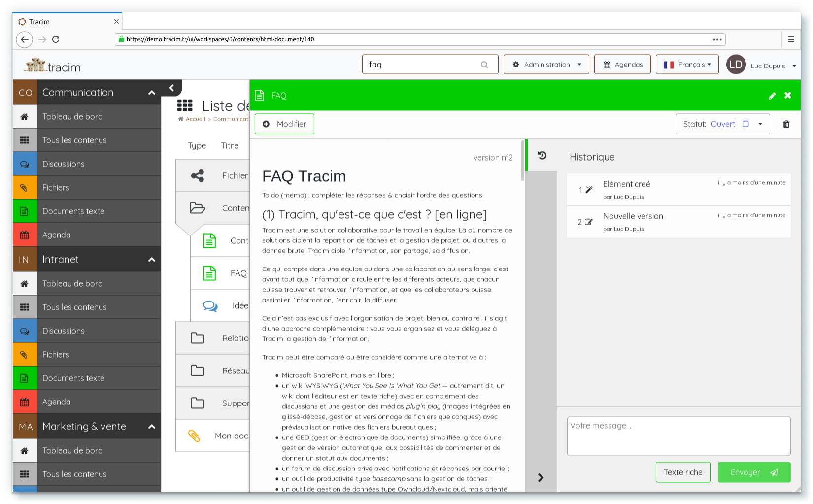813x504 pixels.
Task: Collapse the Communication workspace
Action: 152,93
